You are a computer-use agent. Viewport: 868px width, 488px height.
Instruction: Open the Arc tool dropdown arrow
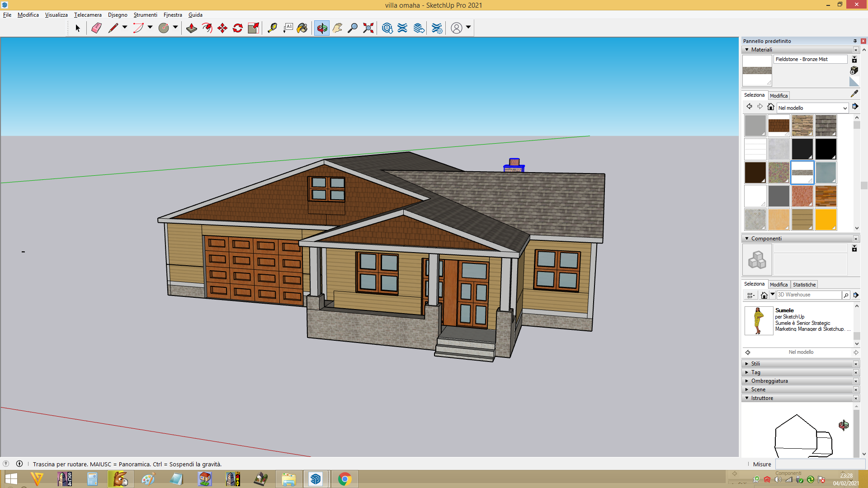tap(150, 27)
